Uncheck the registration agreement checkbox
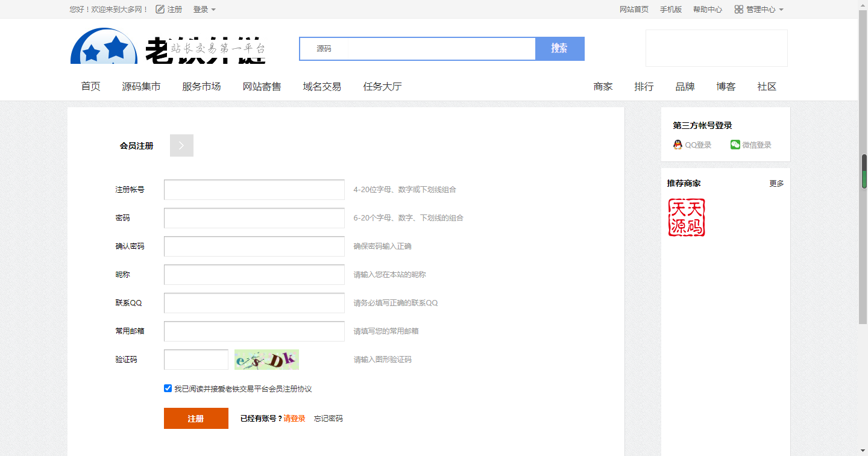Viewport: 868px width, 456px height. point(168,389)
